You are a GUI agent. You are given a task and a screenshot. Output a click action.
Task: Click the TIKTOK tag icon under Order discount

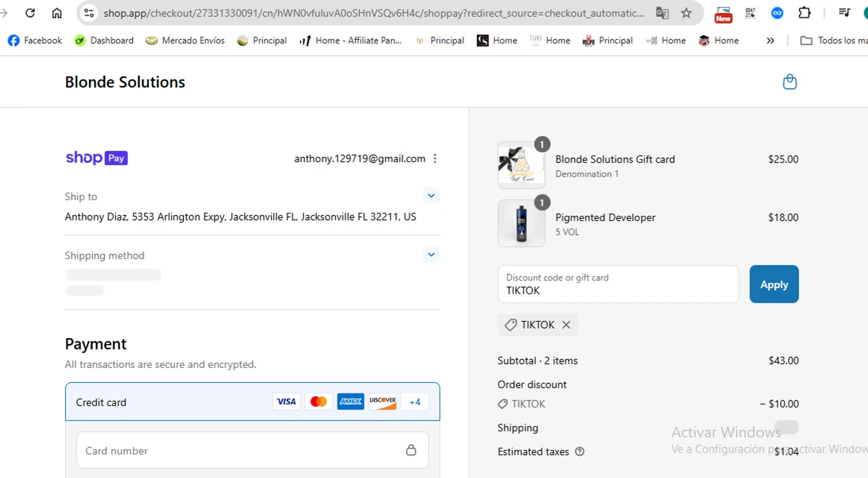[503, 404]
